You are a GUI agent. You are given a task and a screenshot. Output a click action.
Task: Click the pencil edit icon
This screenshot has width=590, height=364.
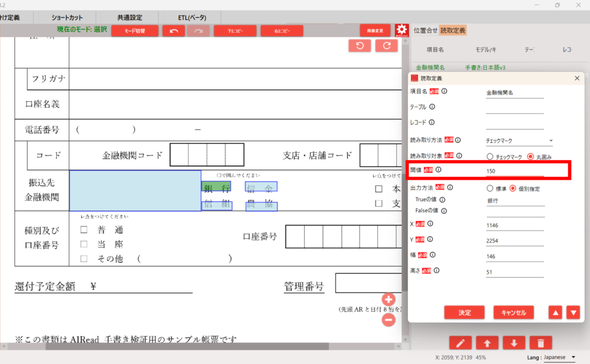click(x=460, y=343)
